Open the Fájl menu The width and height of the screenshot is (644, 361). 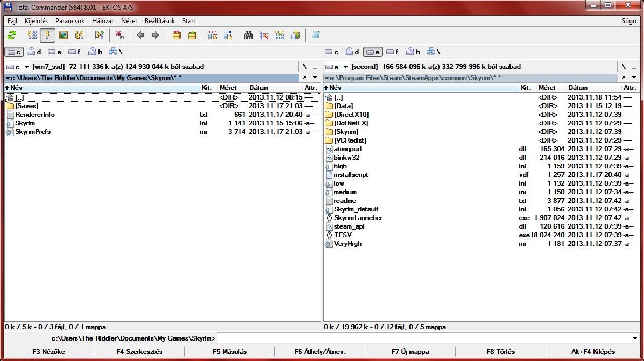click(x=12, y=21)
